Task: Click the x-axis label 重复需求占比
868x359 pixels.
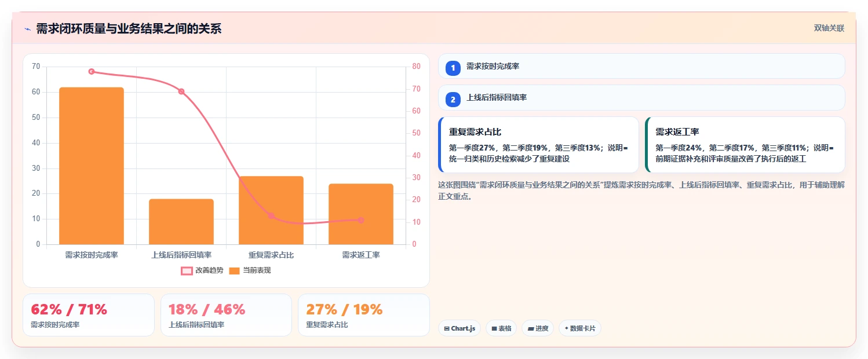Action: (x=271, y=255)
